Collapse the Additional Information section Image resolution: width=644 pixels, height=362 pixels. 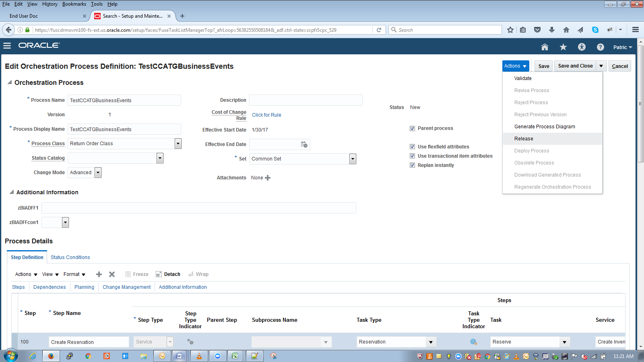pyautogui.click(x=11, y=192)
